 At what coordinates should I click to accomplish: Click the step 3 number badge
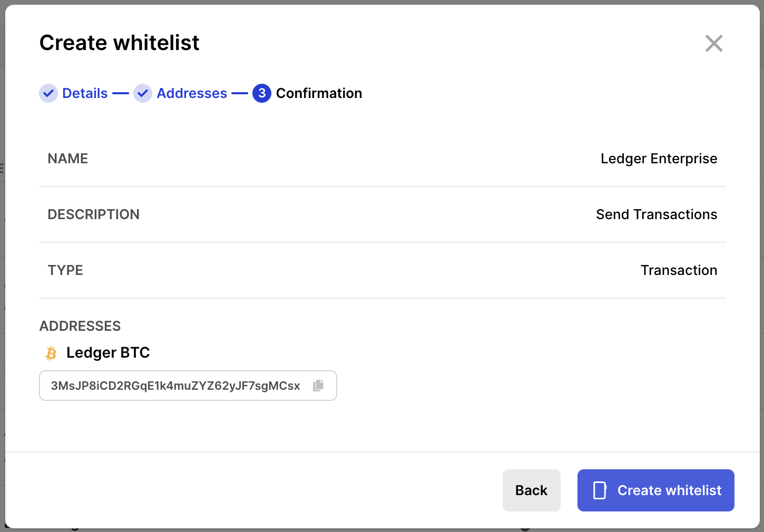tap(262, 93)
